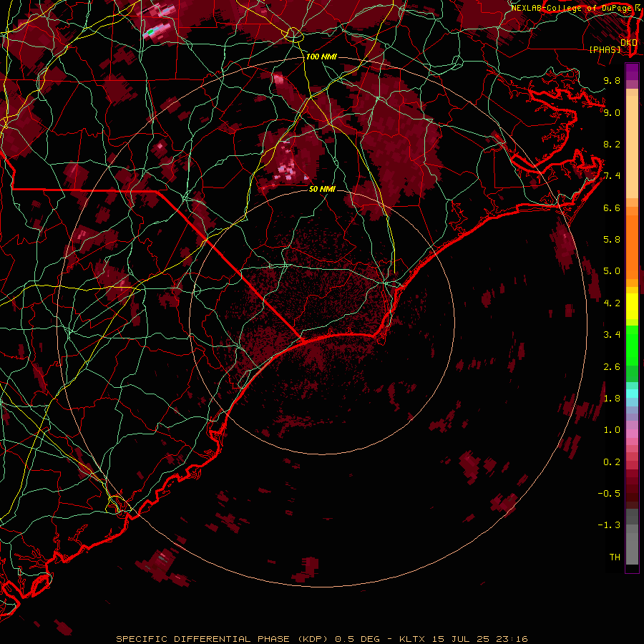The width and height of the screenshot is (644, 644).
Task: Click the 1.0 value on the scale
Action: [x=612, y=429]
